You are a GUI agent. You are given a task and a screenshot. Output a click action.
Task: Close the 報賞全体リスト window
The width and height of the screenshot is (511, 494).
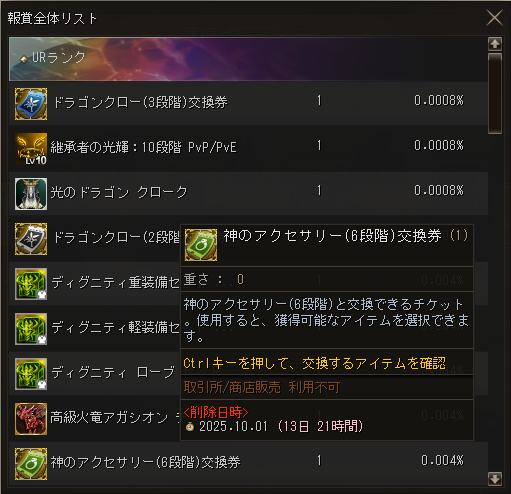(x=494, y=18)
